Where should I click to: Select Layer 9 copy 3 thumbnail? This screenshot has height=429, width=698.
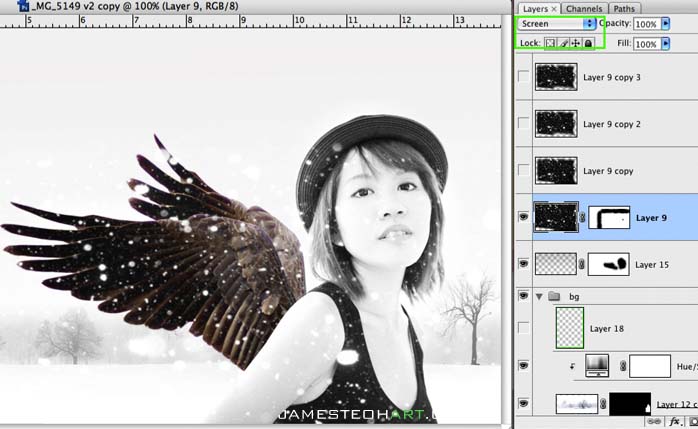pyautogui.click(x=556, y=77)
